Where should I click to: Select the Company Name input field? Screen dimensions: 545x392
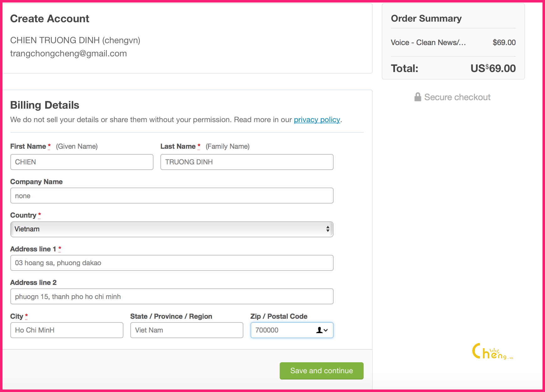point(172,196)
